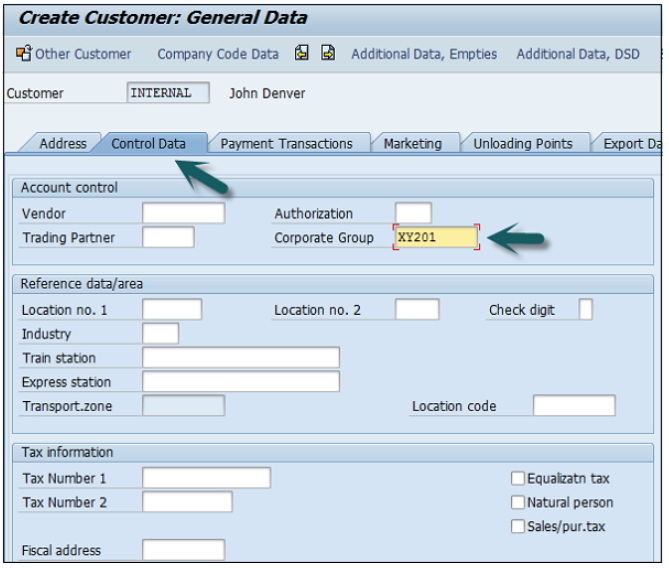The width and height of the screenshot is (669, 568).
Task: Click the Corporate Group field containing XY201
Action: click(436, 238)
